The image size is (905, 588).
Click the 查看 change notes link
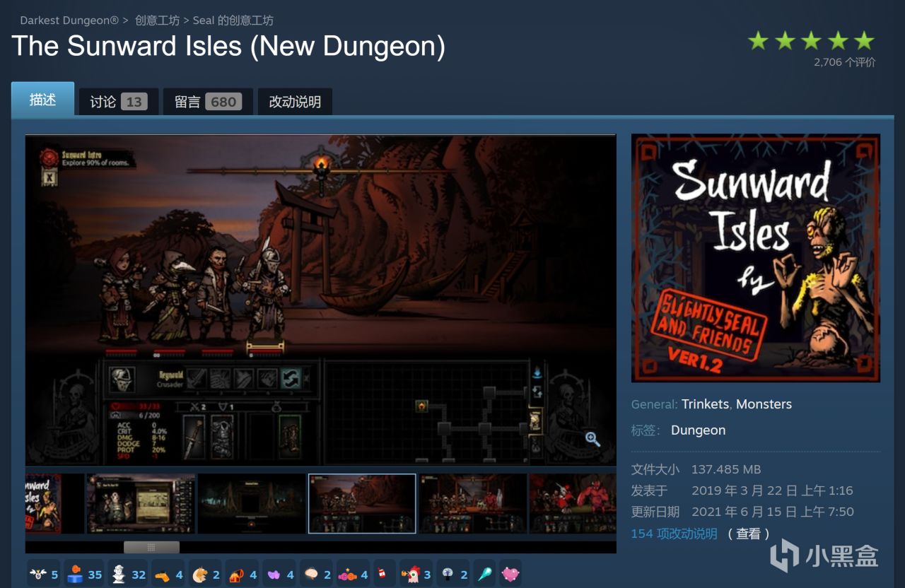point(748,534)
